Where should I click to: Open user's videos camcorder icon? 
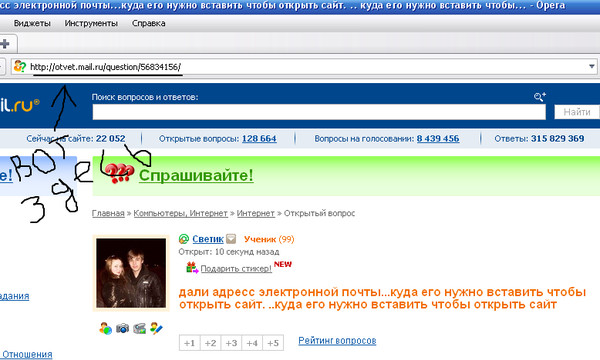140,328
